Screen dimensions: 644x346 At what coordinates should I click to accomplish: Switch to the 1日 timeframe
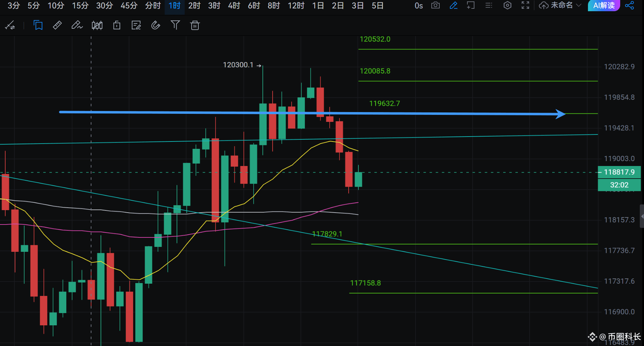[x=318, y=6]
